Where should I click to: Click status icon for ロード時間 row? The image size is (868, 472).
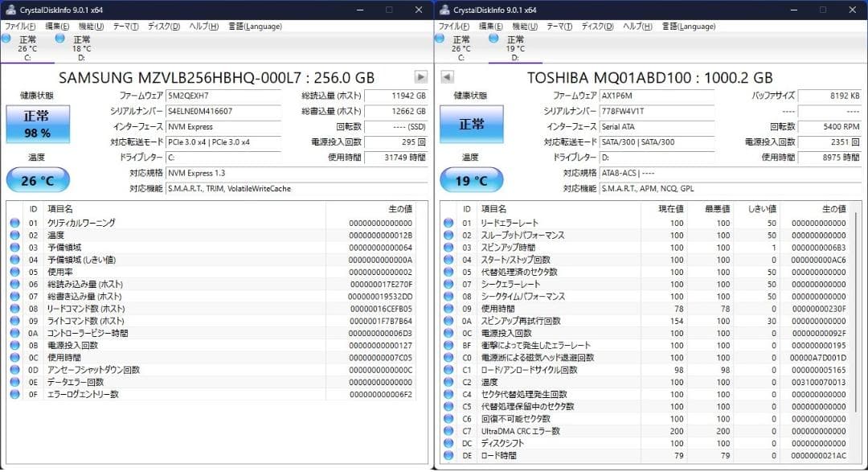tap(448, 455)
